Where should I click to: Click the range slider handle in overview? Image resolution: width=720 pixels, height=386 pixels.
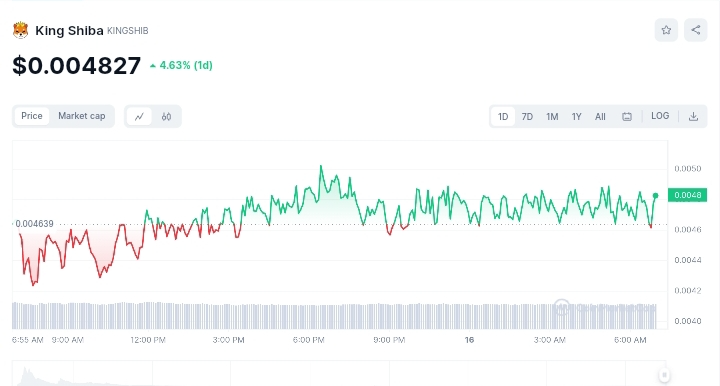664,375
